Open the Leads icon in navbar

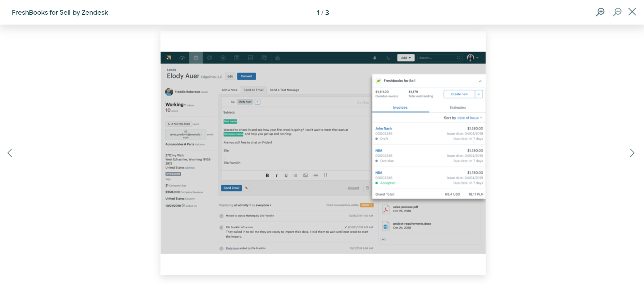click(196, 58)
